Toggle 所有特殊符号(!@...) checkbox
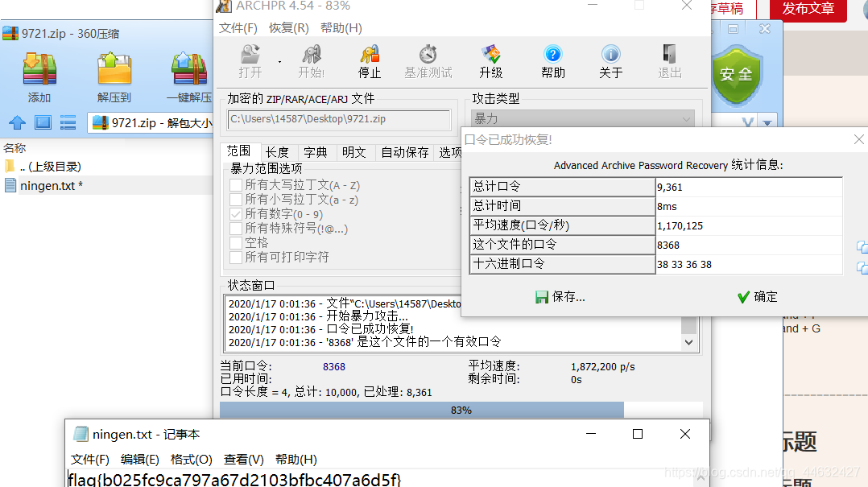The image size is (868, 487). click(236, 228)
